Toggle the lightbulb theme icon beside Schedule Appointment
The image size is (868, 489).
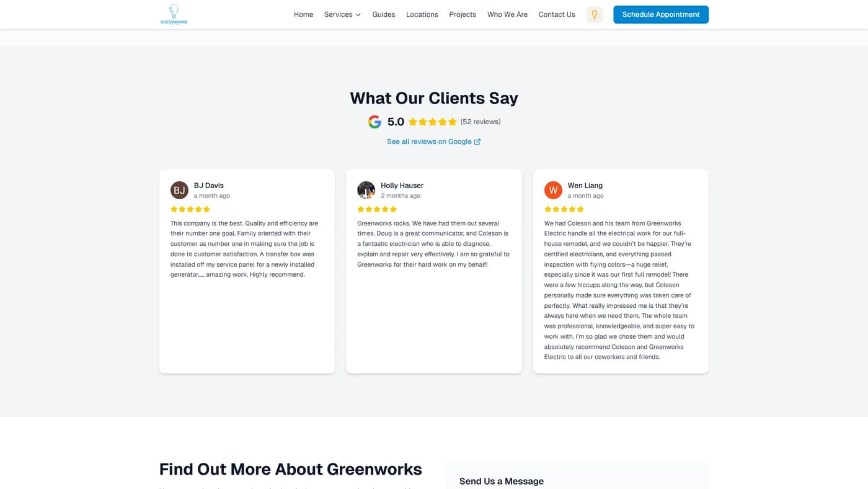coord(594,14)
